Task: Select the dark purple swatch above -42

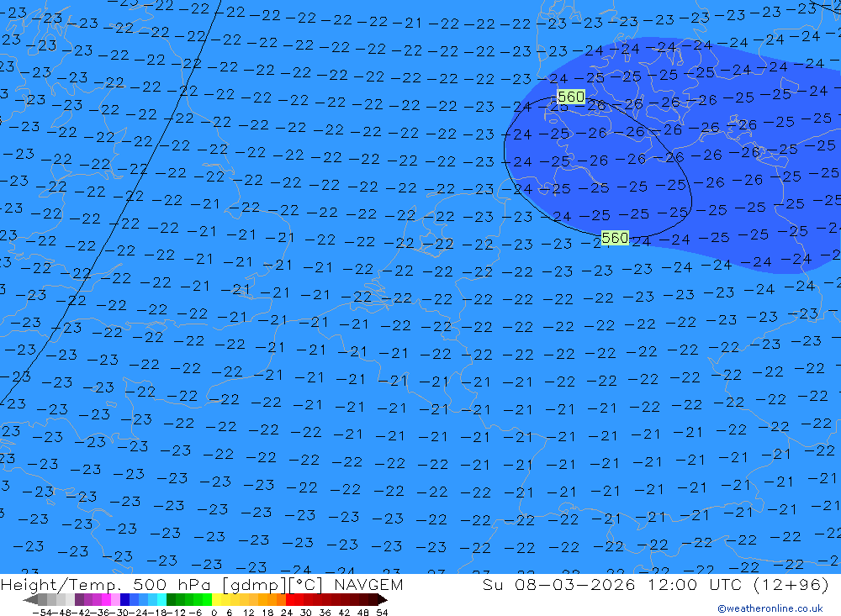Action: [x=79, y=600]
